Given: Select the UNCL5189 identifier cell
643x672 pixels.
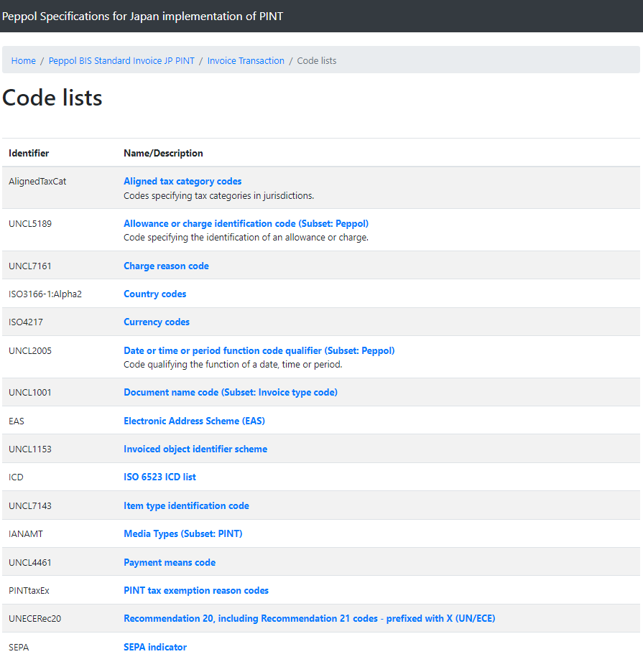Looking at the screenshot, I should point(30,224).
